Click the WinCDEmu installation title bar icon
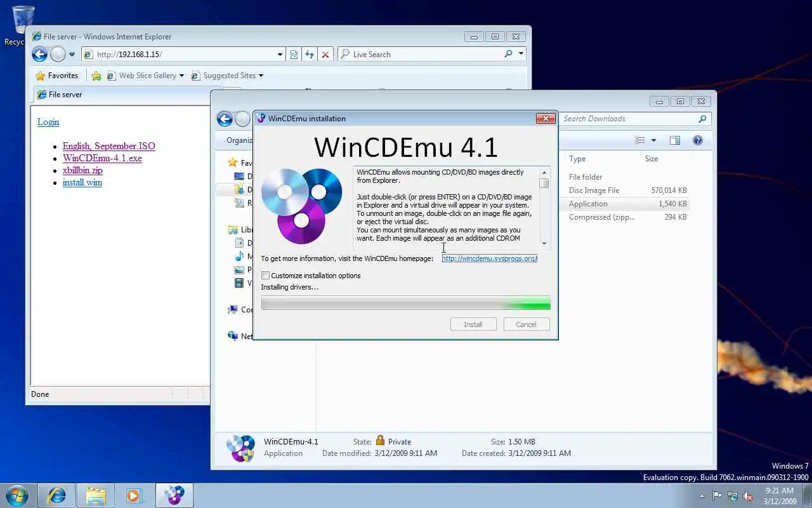Viewport: 812px width, 508px height. [x=261, y=118]
